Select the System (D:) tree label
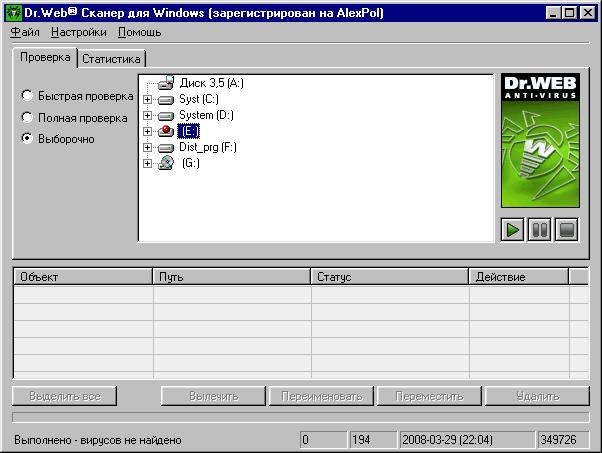 [x=207, y=115]
